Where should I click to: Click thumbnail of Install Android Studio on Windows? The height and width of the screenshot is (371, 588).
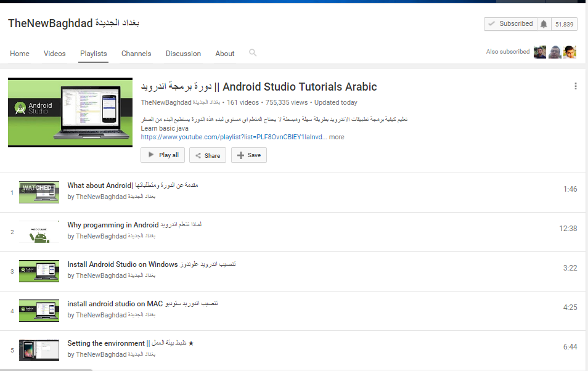pyautogui.click(x=39, y=271)
